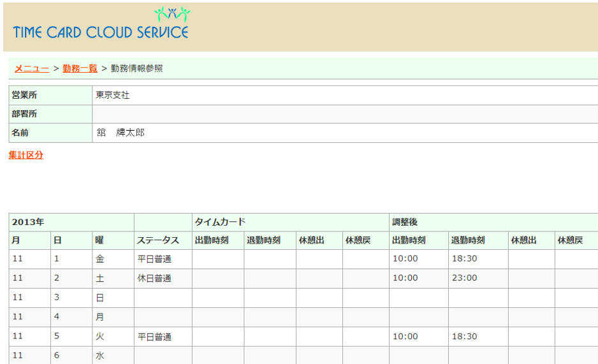The image size is (598, 364).
Task: Select the November 3 日 weekday cell
Action: click(113, 298)
